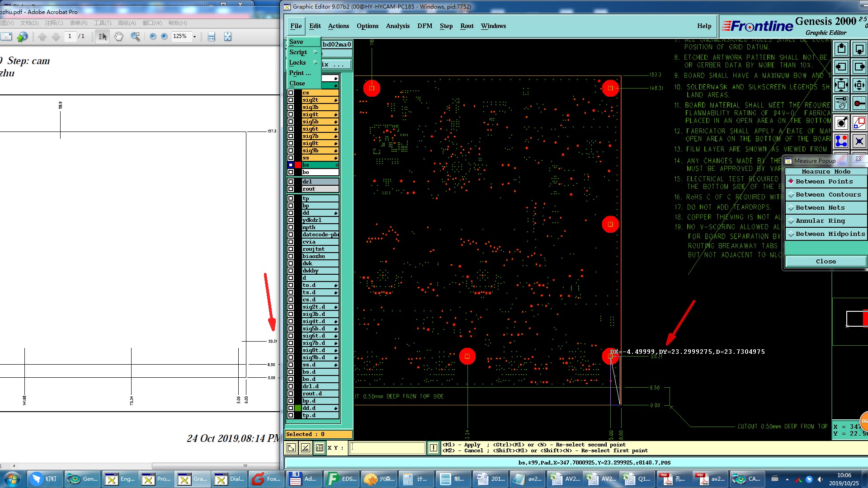Image resolution: width=868 pixels, height=488 pixels.
Task: Click the wrench and palette settings icon
Action: click(x=841, y=103)
